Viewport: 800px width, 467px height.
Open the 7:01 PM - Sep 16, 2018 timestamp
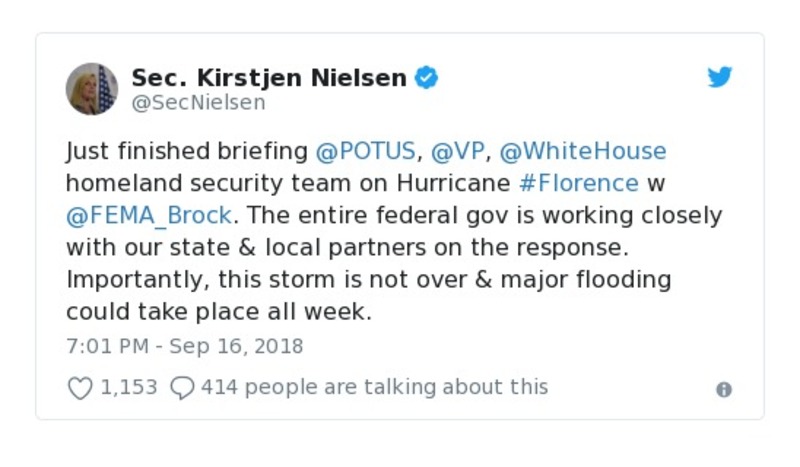(184, 347)
